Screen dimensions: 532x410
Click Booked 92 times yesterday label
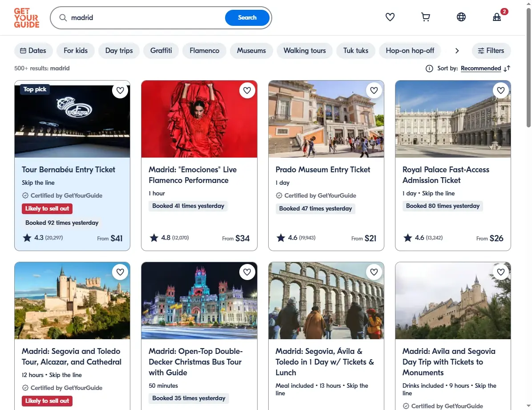point(62,223)
